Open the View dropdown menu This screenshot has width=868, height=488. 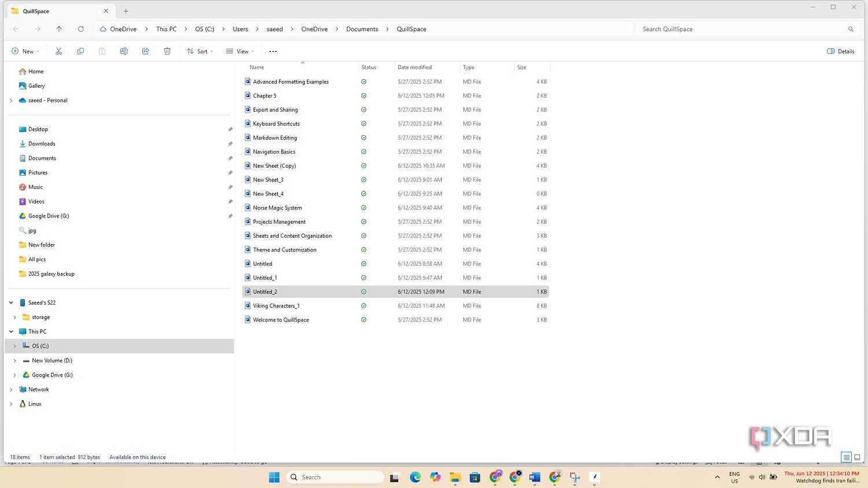[240, 51]
